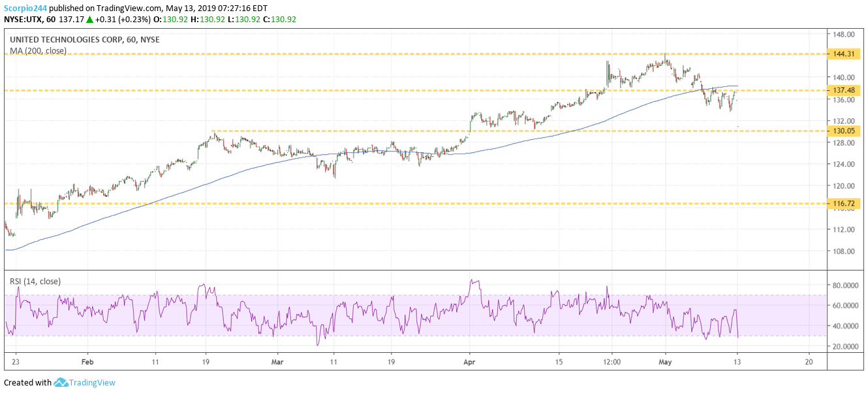
Task: Click the TradingView cloud logo icon
Action: click(61, 382)
